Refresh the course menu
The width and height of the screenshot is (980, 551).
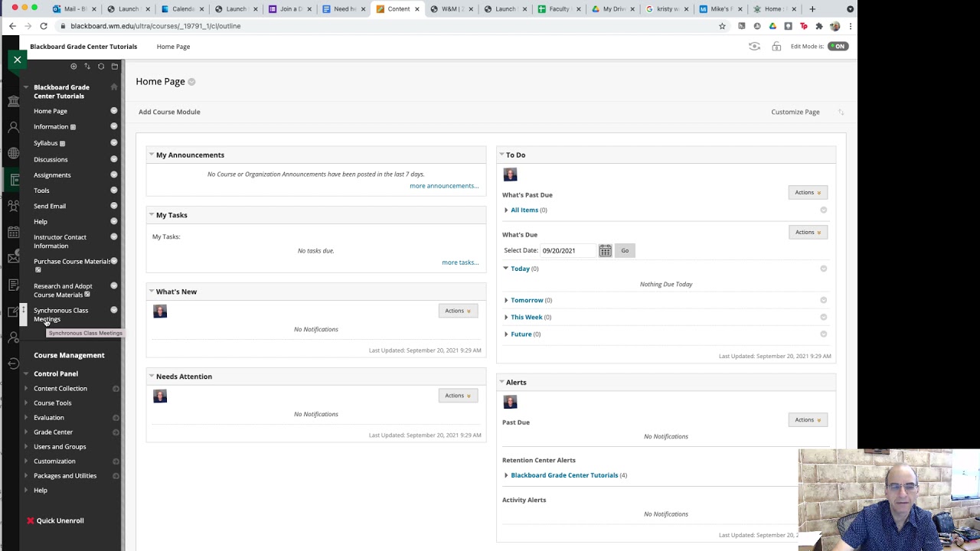(x=101, y=67)
